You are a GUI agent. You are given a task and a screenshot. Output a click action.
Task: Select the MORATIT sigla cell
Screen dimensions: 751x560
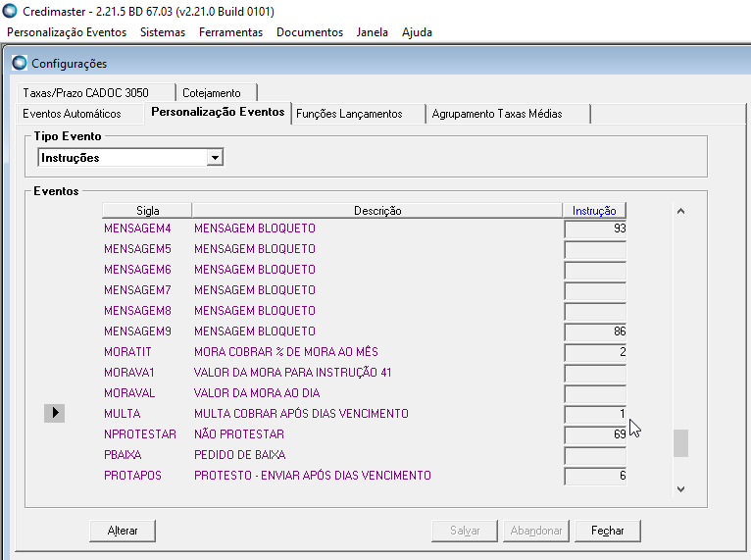[x=127, y=352]
